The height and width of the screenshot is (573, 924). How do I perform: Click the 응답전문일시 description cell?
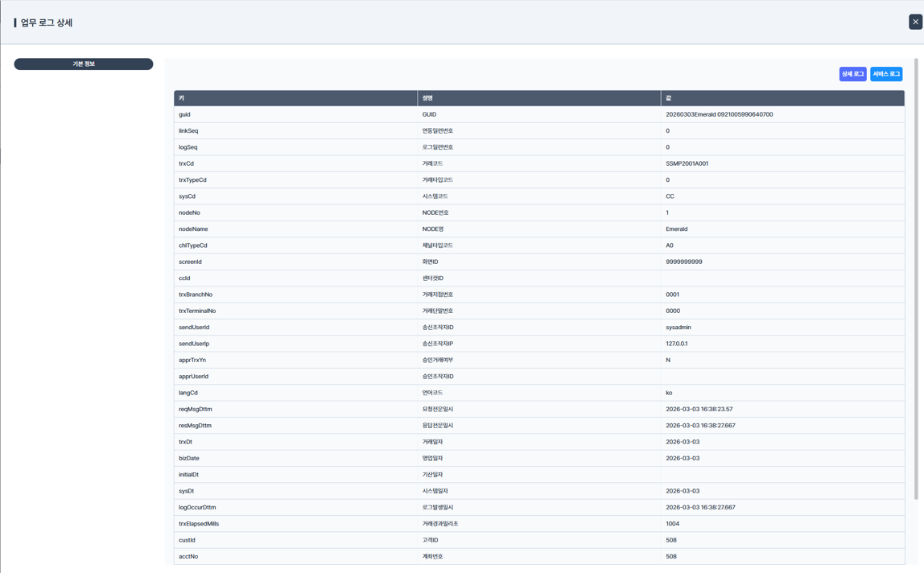pos(539,425)
